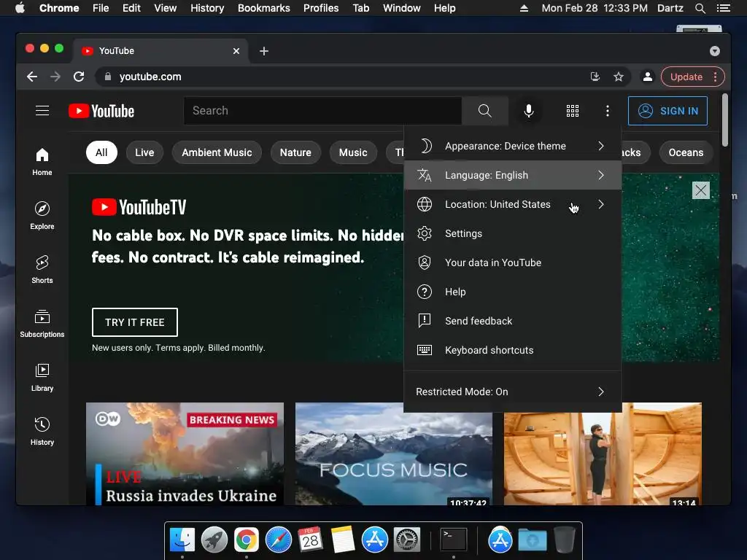Open Russia invades Ukraine live video thumbnail
Screen dimensions: 747x560
(185, 454)
